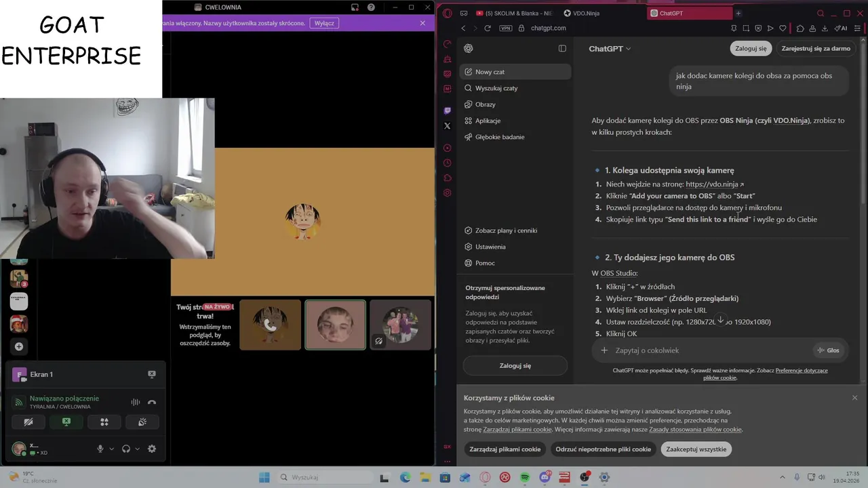Image resolution: width=868 pixels, height=488 pixels.
Task: Open the Opera sidebar history clock icon
Action: 447,163
